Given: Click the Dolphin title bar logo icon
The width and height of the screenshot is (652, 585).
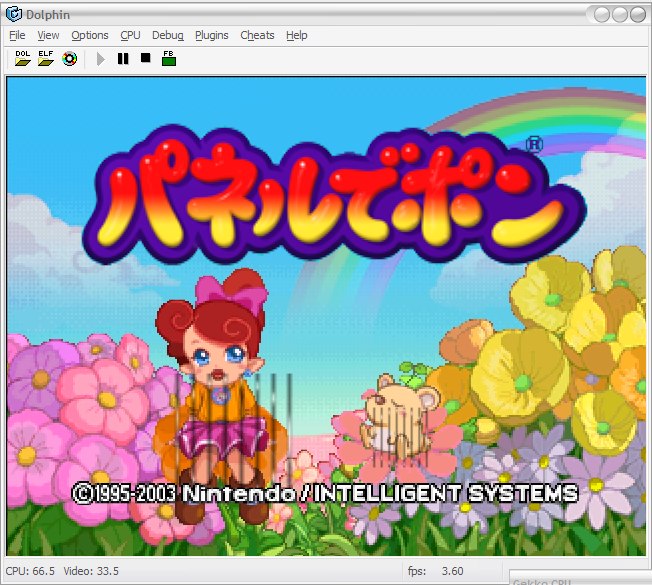Looking at the screenshot, I should (14, 14).
